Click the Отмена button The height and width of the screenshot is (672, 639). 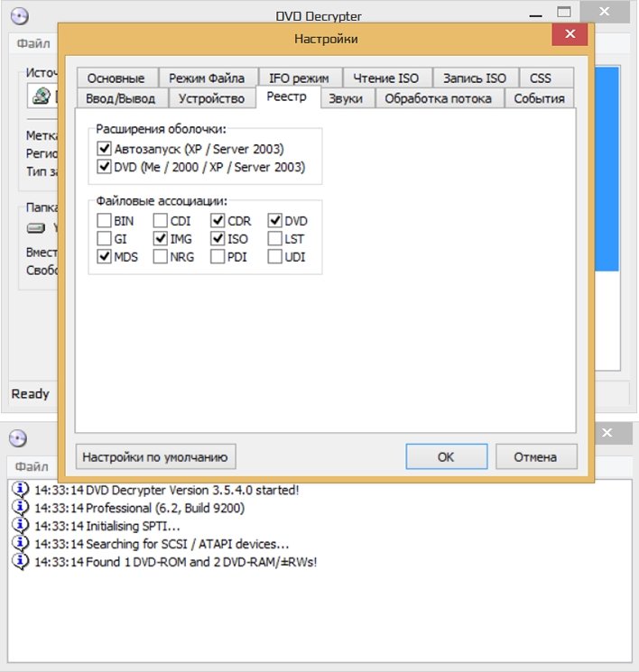coord(536,456)
